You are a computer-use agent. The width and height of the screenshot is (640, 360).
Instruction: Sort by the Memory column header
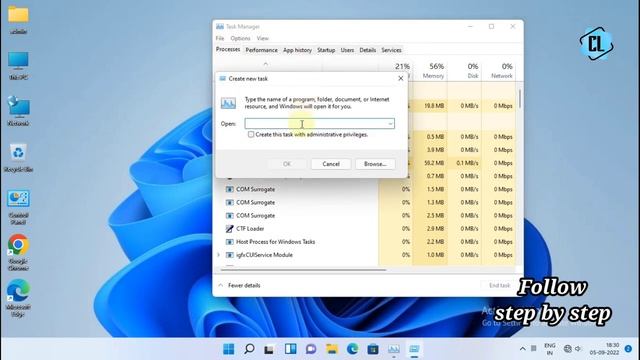(430, 71)
